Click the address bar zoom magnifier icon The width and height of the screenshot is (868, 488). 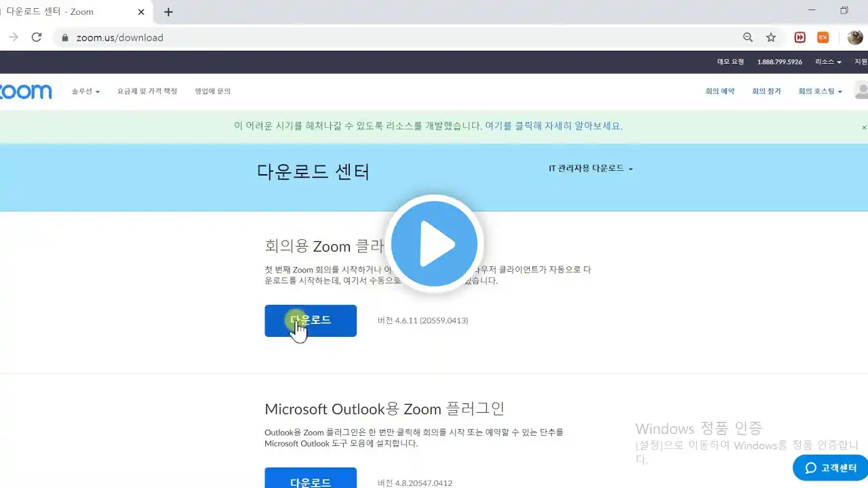tap(748, 37)
